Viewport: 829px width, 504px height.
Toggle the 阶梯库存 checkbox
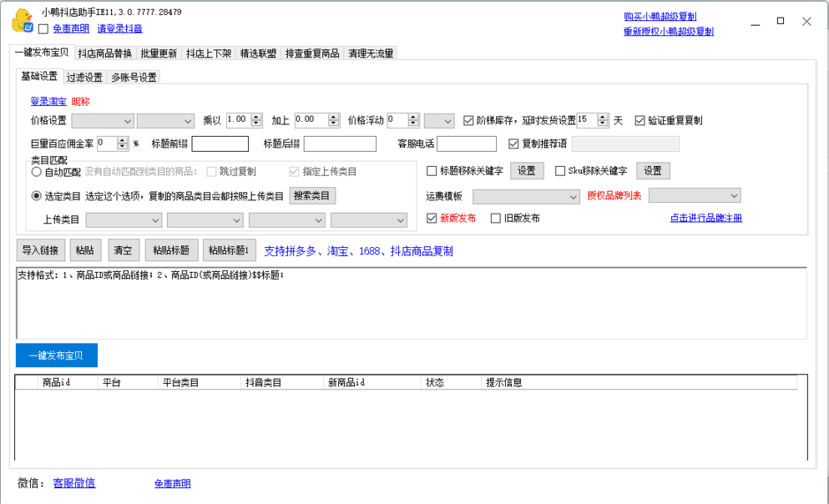click(x=468, y=120)
